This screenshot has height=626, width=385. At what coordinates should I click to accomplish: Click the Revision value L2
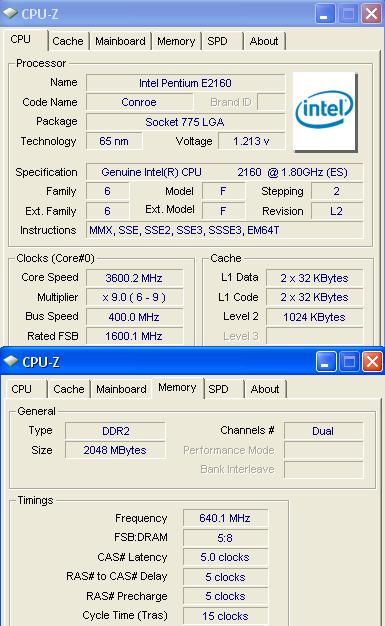tap(337, 211)
